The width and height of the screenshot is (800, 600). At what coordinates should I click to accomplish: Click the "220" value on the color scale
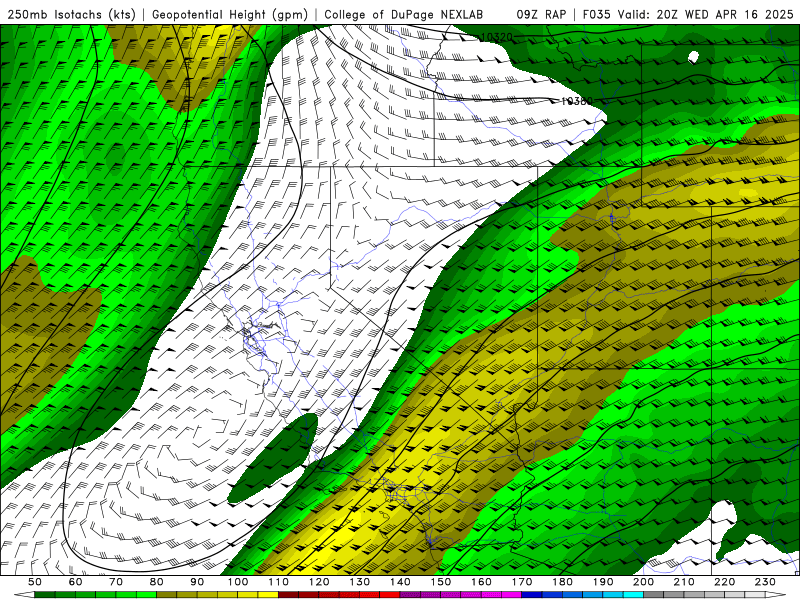pos(725,582)
